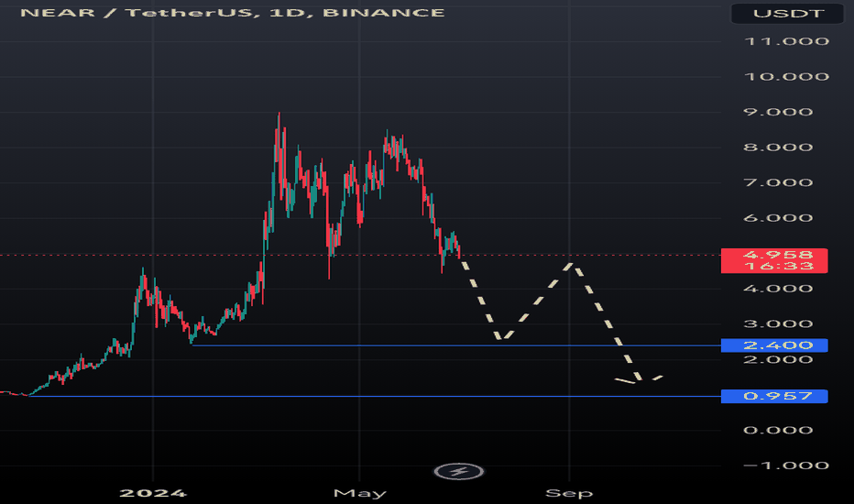Click the NEAR / TetherUS chart title

[x=233, y=13]
